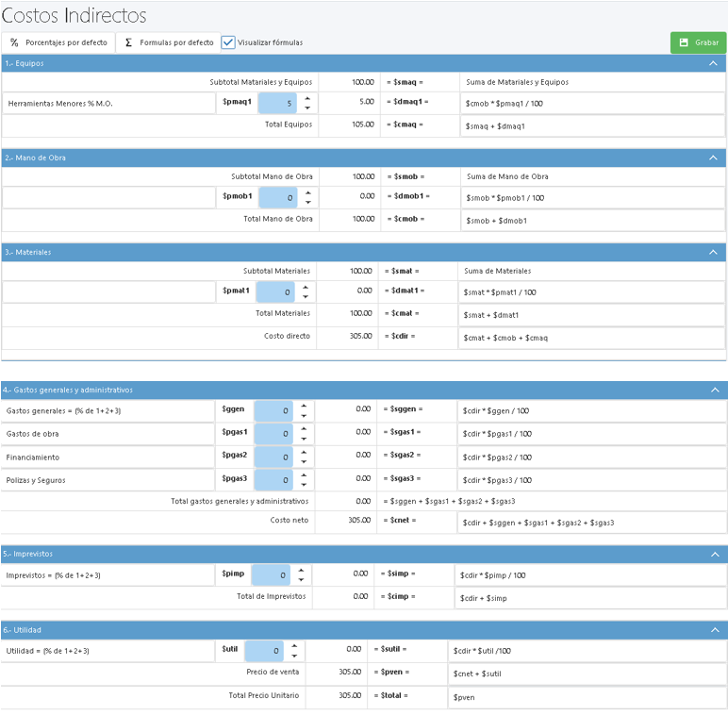
Task: Increase $pmat1 percentage with up arrow
Action: 304,286
